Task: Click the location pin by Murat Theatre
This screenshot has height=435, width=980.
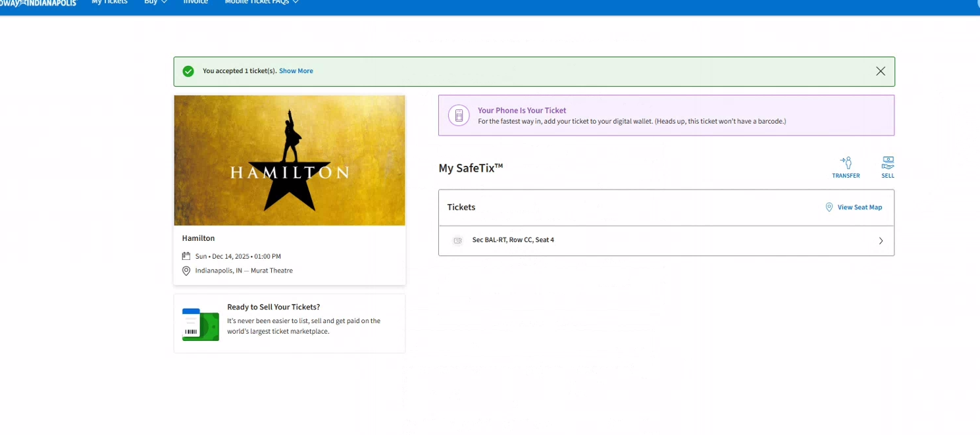Action: pyautogui.click(x=186, y=271)
